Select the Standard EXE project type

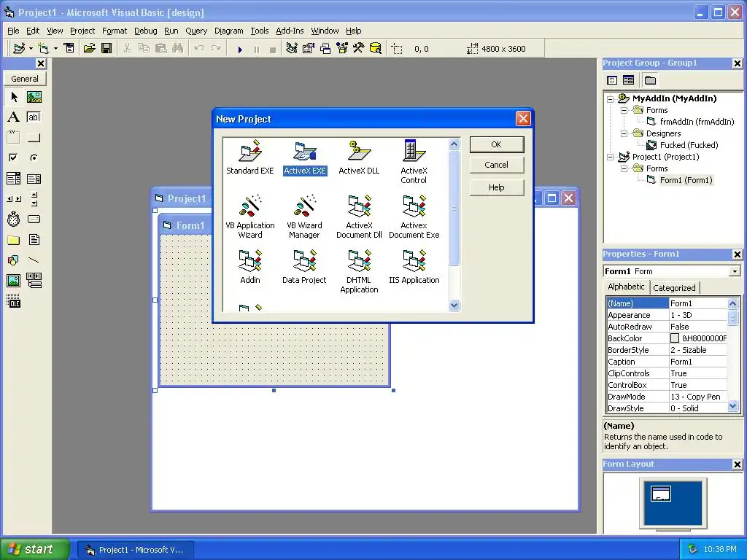(249, 157)
